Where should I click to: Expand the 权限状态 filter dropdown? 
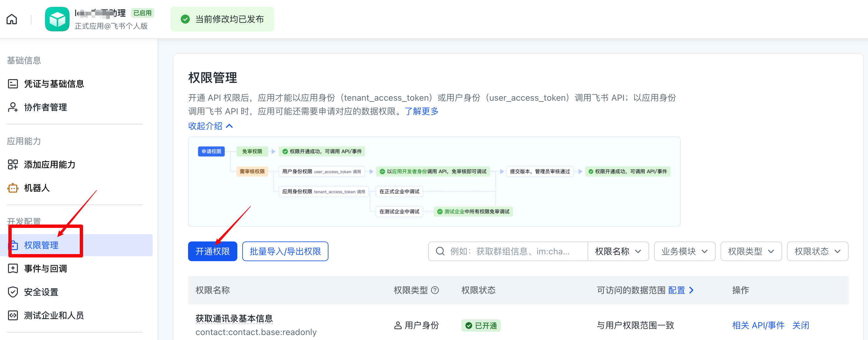click(x=817, y=251)
